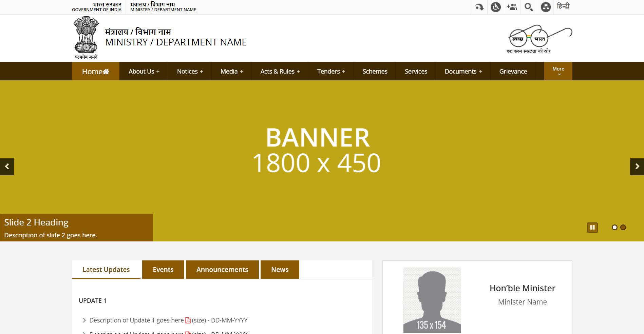Expand the About Us submenu
644x334 pixels.
click(x=144, y=72)
